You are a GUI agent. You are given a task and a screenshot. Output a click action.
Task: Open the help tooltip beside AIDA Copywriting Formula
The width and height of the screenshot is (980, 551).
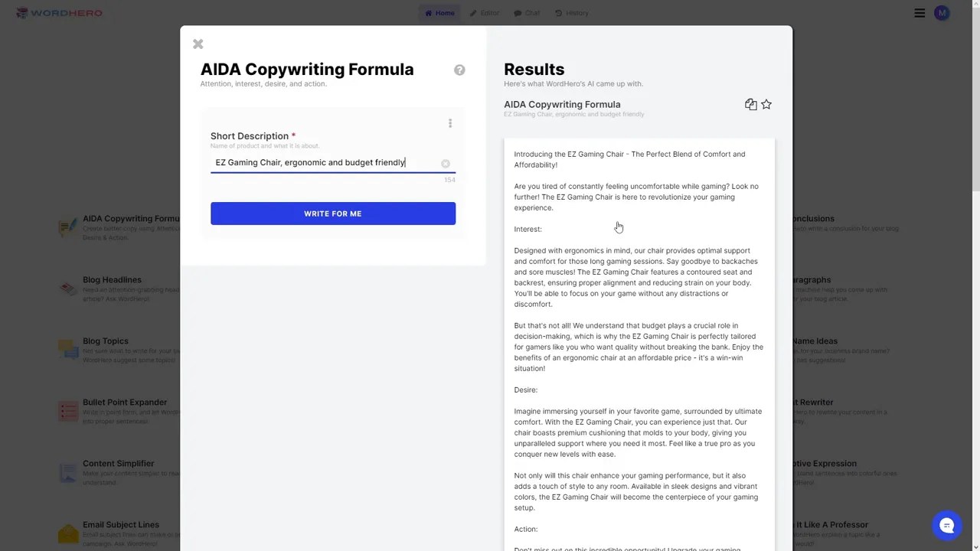pyautogui.click(x=459, y=70)
